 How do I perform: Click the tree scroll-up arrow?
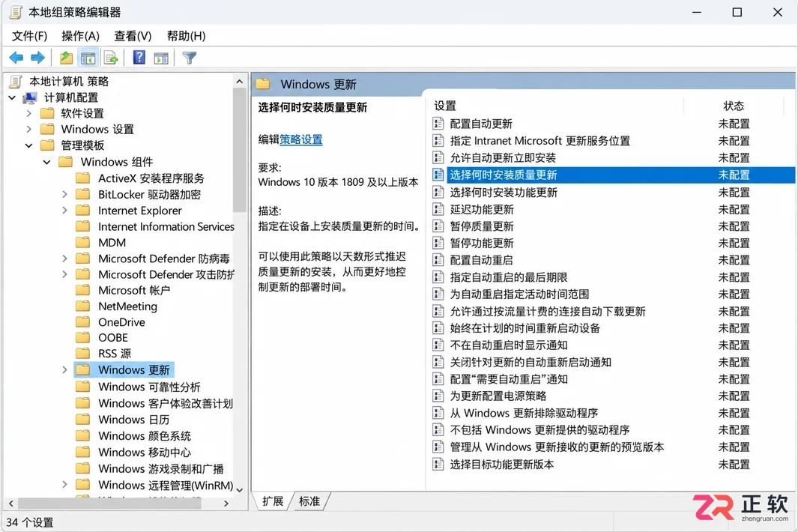[x=240, y=81]
